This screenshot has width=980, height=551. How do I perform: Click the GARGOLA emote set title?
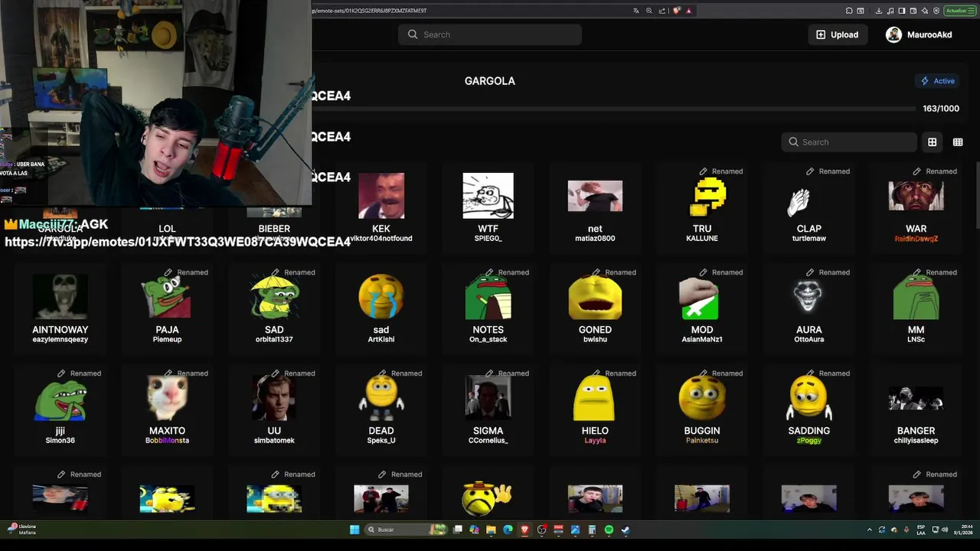[490, 80]
